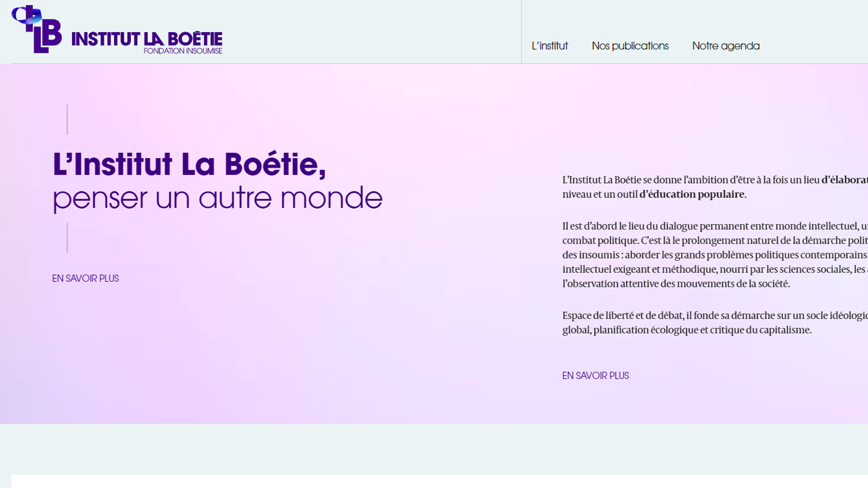Open the Notre agenda page
Viewport: 868px width, 488px height.
726,46
